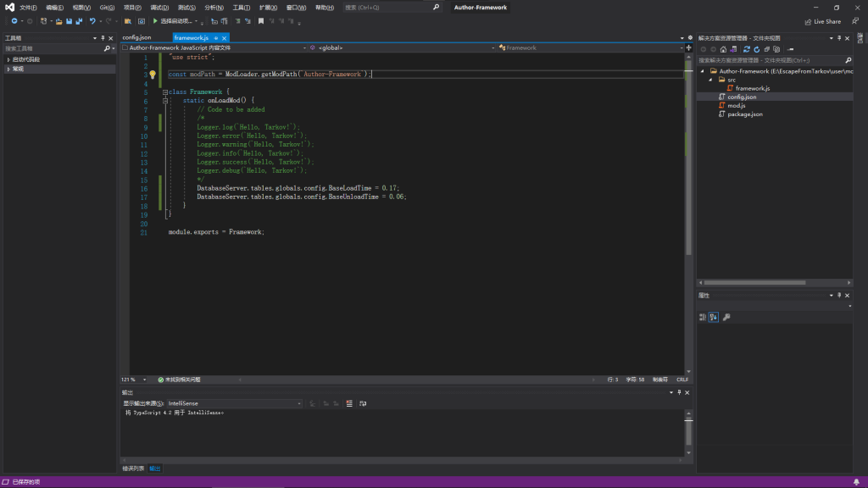Image resolution: width=868 pixels, height=488 pixels.
Task: Click the Property Pages wrench icon
Action: [726, 317]
